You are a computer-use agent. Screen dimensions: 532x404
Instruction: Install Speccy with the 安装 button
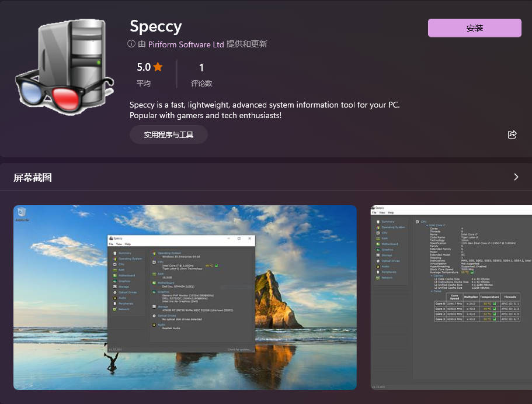(x=474, y=28)
